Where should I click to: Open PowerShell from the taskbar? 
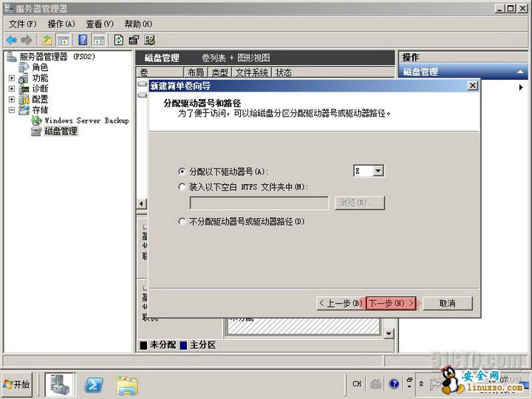pos(94,384)
